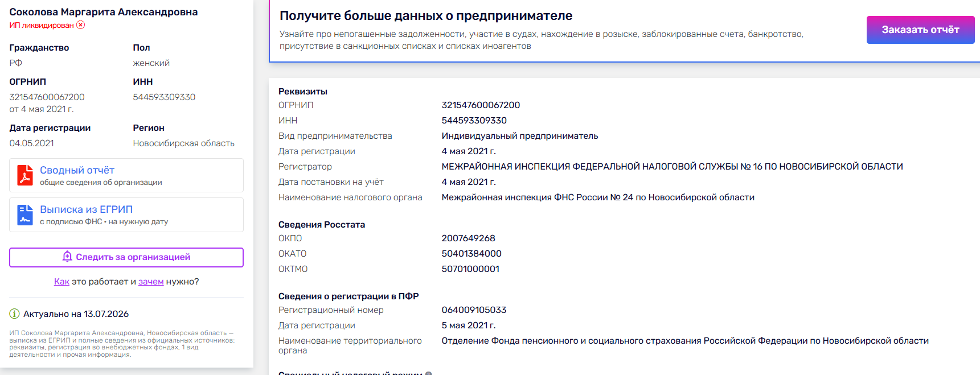This screenshot has height=375, width=980.
Task: Click the name Соколова Маргарита Александровна
Action: click(104, 12)
